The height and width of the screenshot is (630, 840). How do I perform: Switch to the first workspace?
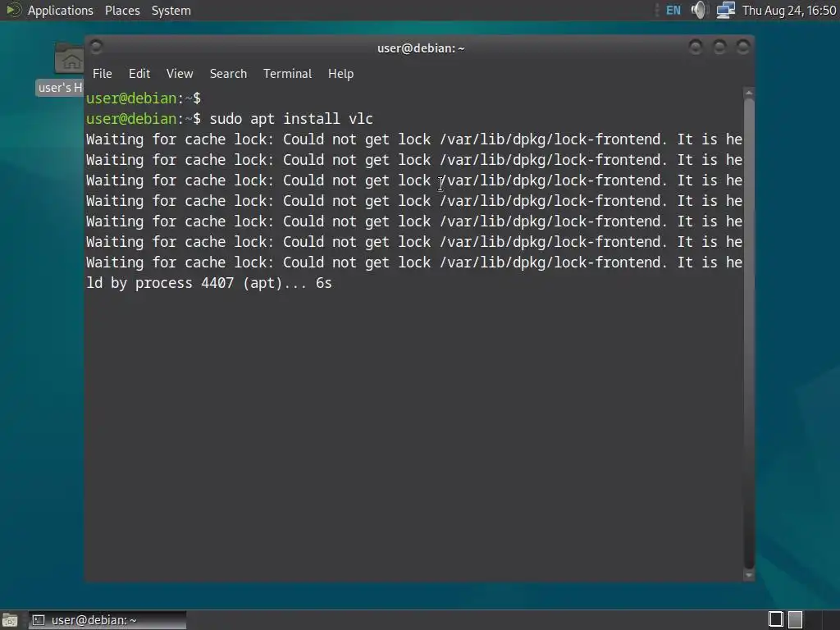click(776, 619)
